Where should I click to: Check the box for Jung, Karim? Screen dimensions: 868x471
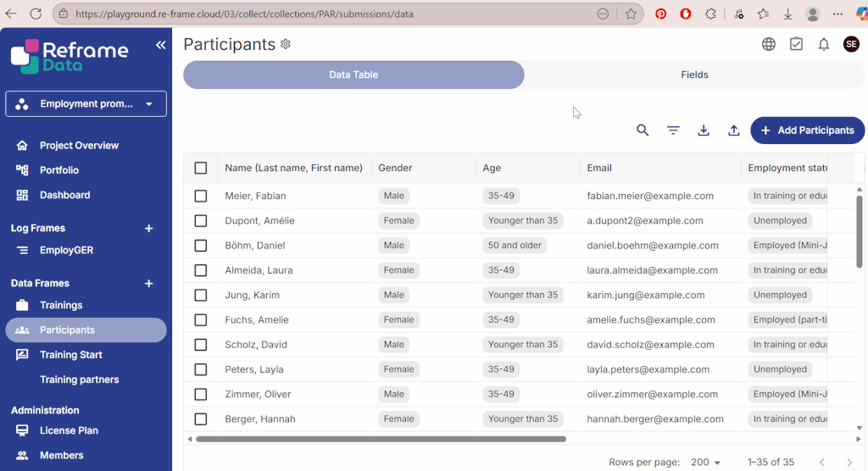pyautogui.click(x=201, y=295)
